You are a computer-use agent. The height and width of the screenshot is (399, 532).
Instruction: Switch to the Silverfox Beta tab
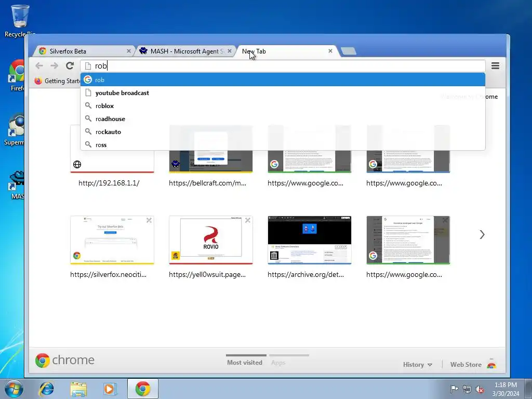(83, 51)
